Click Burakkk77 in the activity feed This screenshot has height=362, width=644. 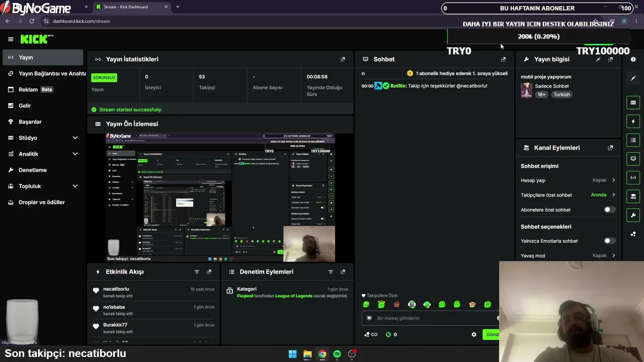(115, 325)
